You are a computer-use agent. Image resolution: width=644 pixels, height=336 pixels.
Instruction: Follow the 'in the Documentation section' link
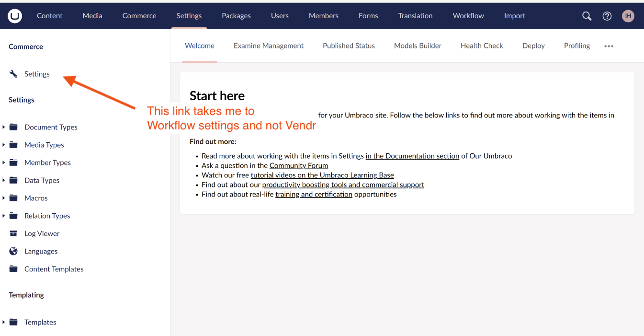click(412, 156)
